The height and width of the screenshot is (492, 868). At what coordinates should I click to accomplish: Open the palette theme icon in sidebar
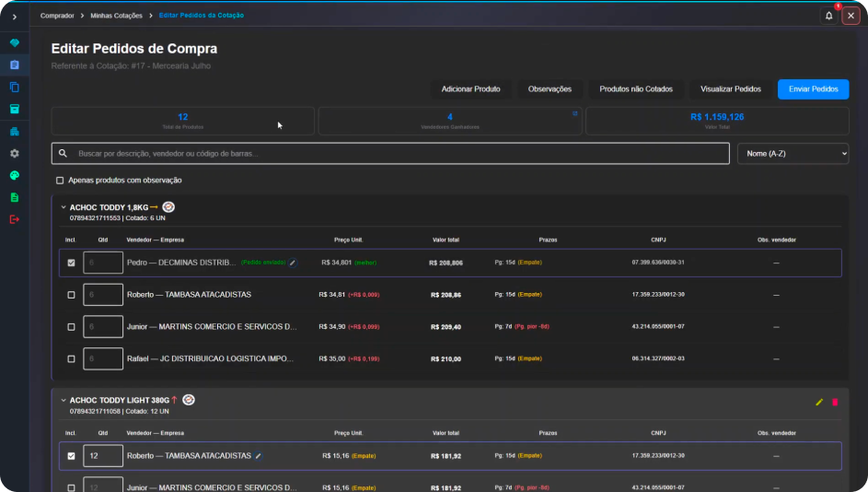click(15, 176)
